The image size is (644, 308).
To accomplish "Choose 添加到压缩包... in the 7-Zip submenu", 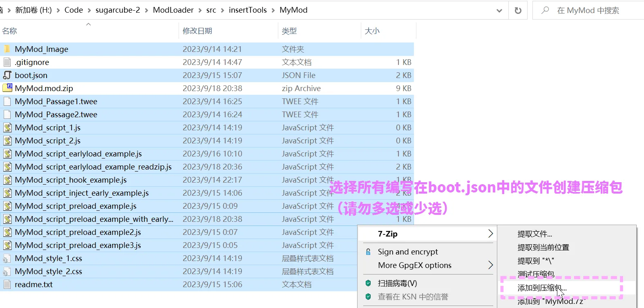I will tap(542, 288).
